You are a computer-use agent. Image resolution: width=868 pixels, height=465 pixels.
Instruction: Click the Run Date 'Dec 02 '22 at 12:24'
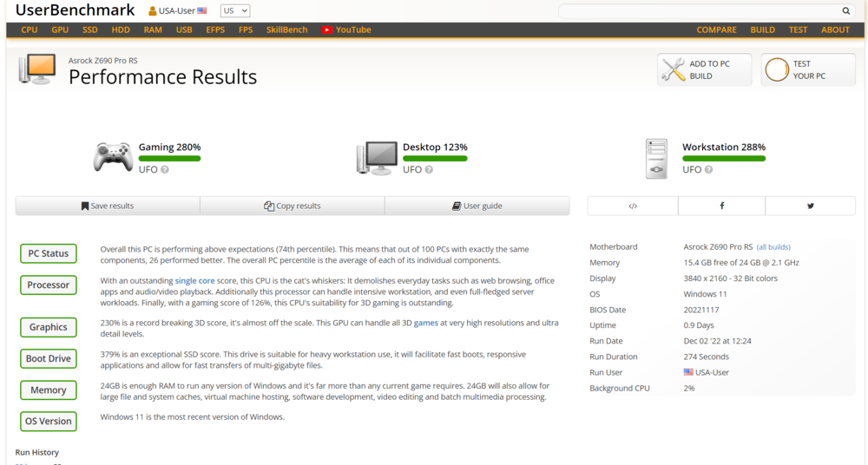point(718,341)
